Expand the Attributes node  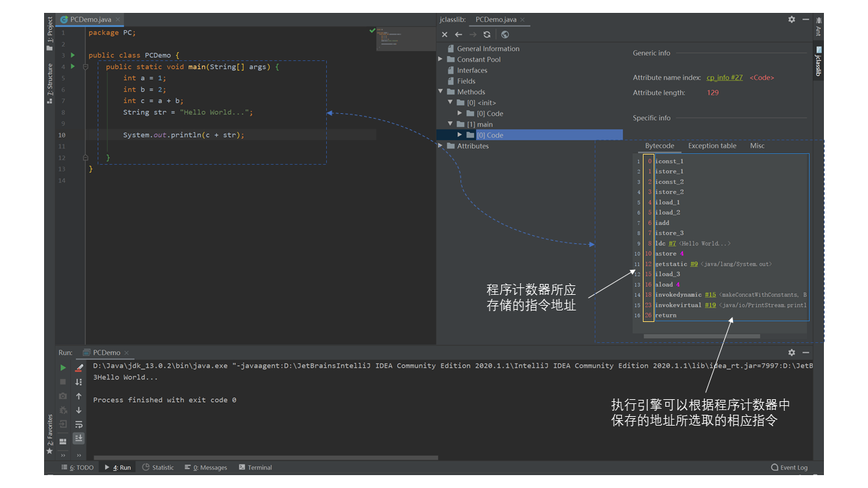coord(441,146)
